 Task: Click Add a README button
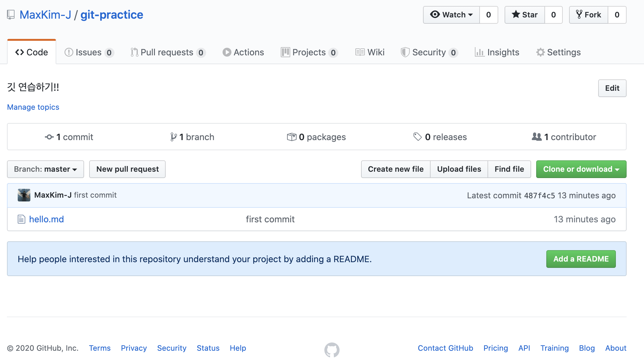[x=581, y=259]
